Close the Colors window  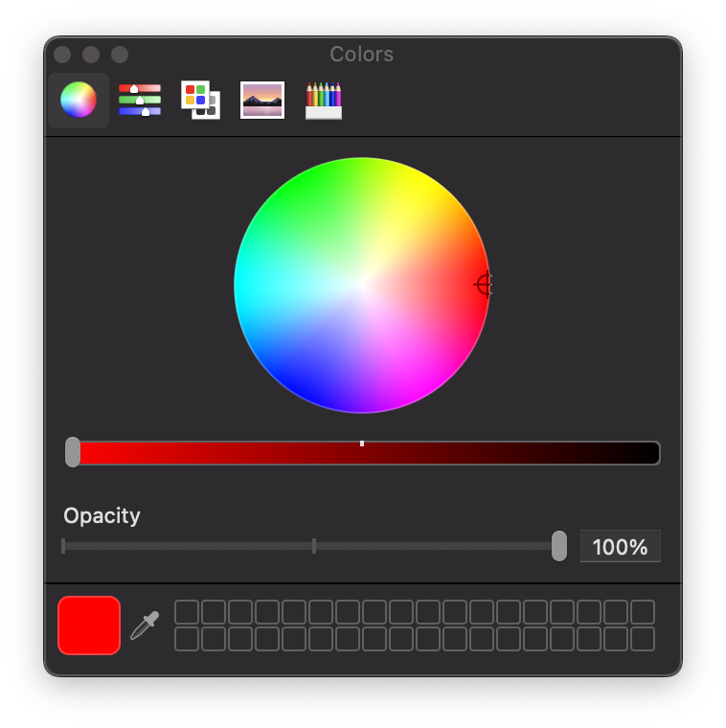[x=62, y=55]
